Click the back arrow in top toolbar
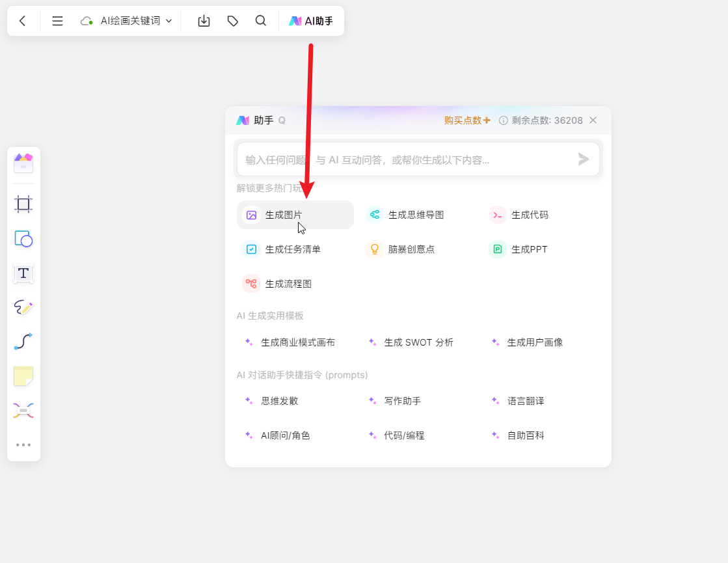The height and width of the screenshot is (563, 728). 22,21
